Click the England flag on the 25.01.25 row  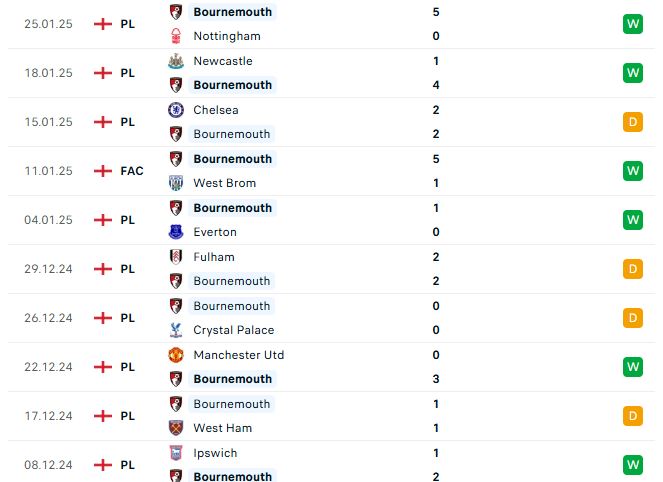[103, 24]
